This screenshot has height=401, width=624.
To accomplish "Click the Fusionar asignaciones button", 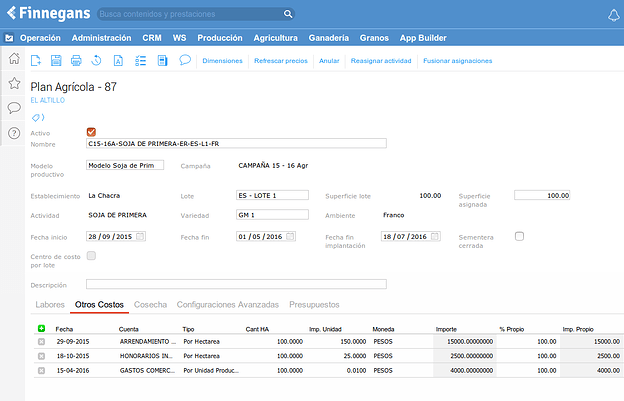I will click(457, 61).
